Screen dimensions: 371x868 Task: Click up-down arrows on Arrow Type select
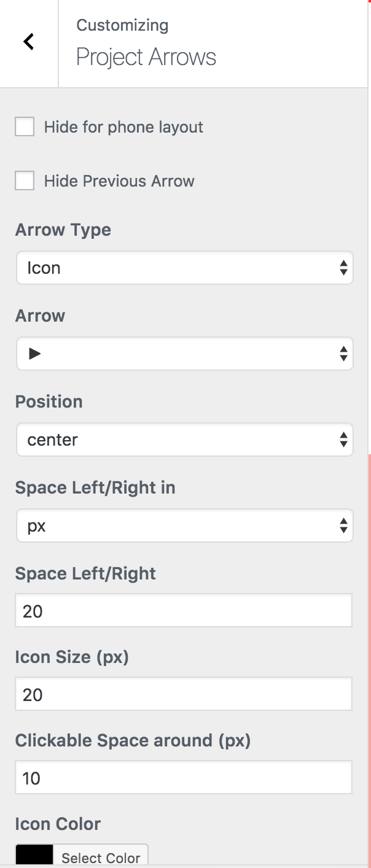343,268
